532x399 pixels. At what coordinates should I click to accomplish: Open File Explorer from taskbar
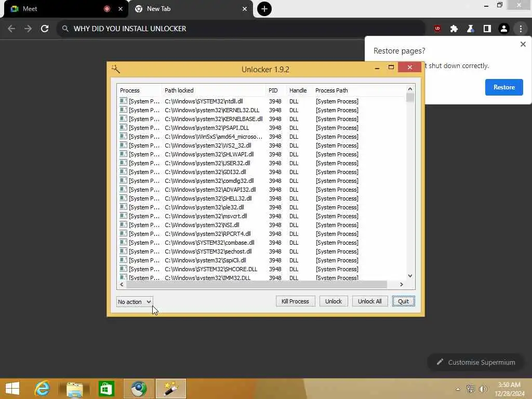(x=75, y=389)
